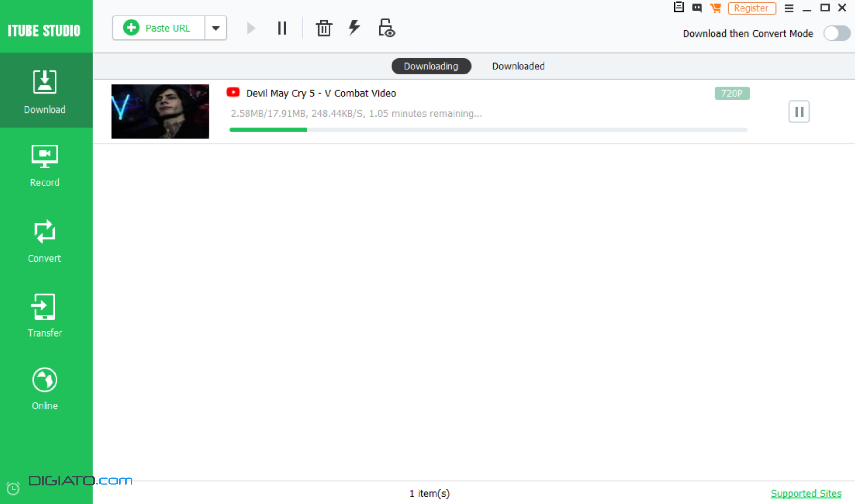Open the feedback chat icon

[x=697, y=8]
